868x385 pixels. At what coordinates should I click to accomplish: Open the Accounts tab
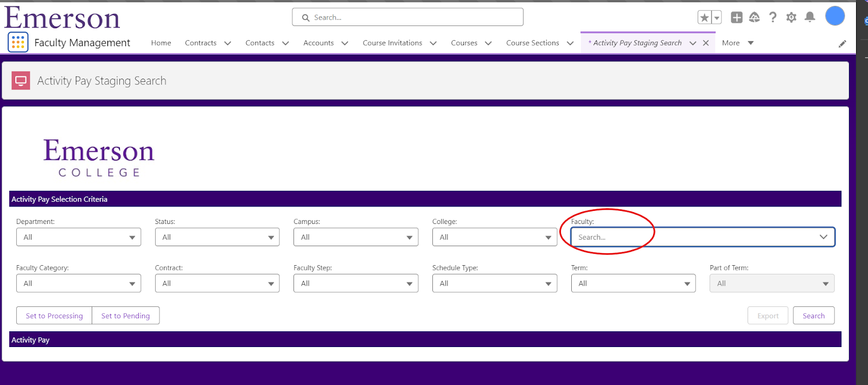click(318, 43)
